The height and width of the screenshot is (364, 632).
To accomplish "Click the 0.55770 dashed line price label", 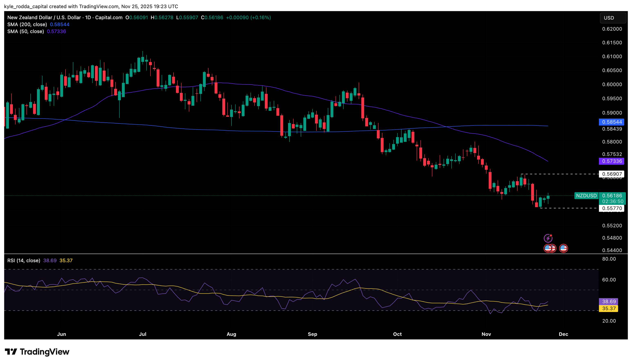I will pyautogui.click(x=612, y=208).
